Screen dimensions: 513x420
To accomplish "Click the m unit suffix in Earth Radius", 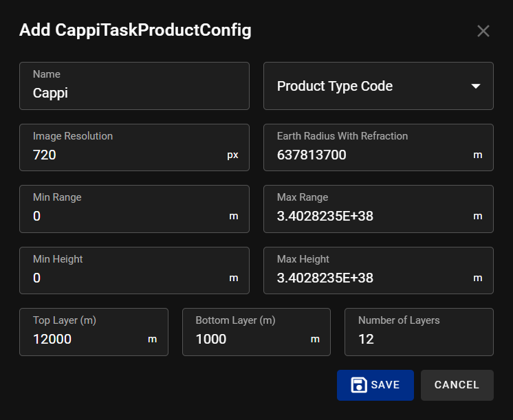I will click(x=478, y=155).
